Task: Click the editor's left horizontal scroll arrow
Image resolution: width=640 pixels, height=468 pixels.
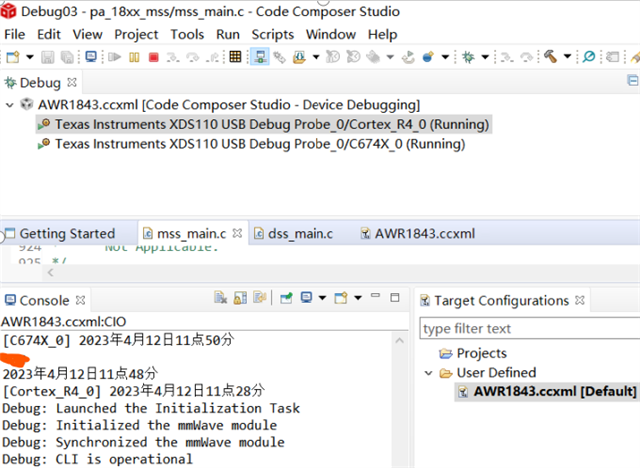Action: point(51,273)
